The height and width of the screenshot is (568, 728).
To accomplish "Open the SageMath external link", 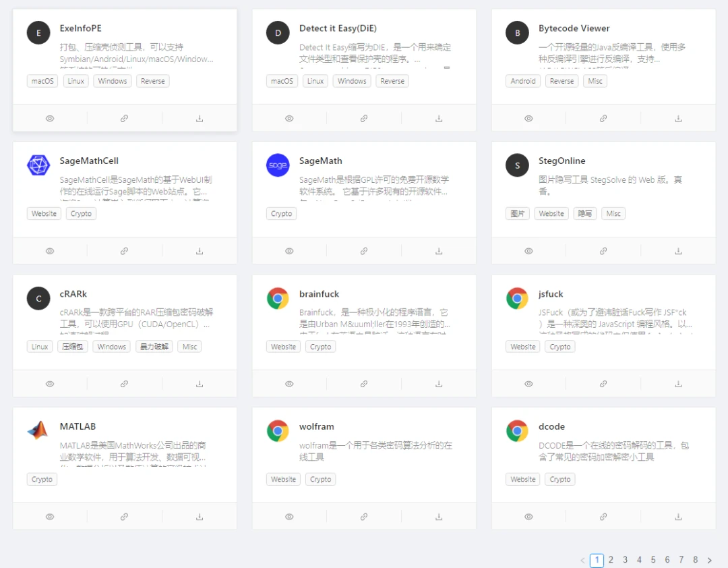I will coord(363,250).
